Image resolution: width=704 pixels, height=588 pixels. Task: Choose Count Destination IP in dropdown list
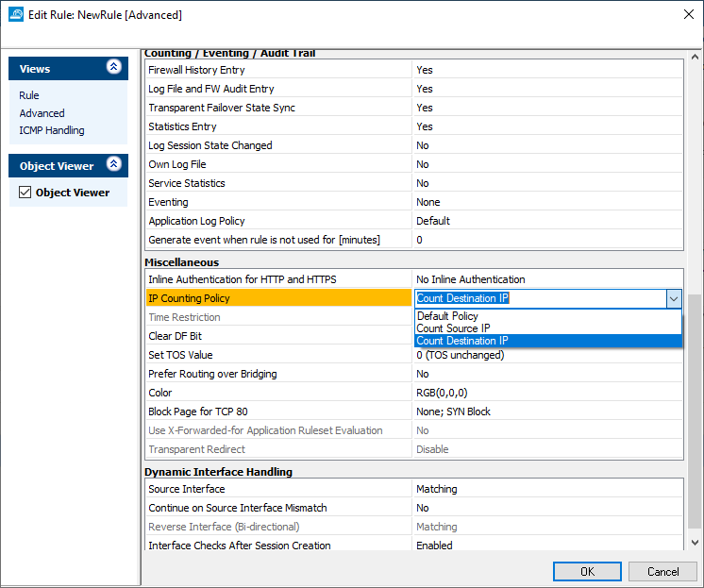(547, 341)
